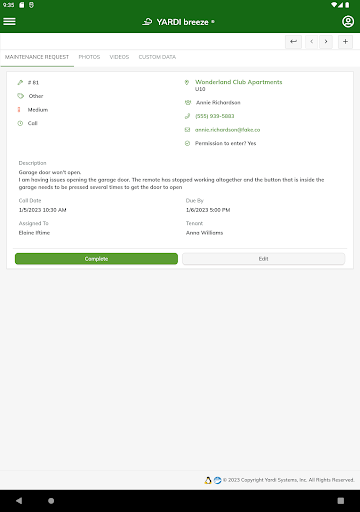Open the user profile account icon

pyautogui.click(x=348, y=22)
